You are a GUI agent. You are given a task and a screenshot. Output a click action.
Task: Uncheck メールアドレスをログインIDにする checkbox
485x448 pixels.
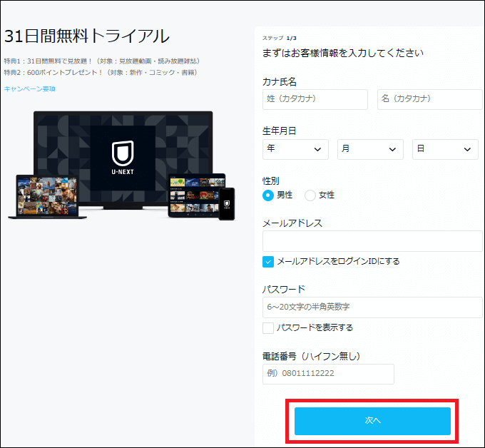[x=269, y=262]
